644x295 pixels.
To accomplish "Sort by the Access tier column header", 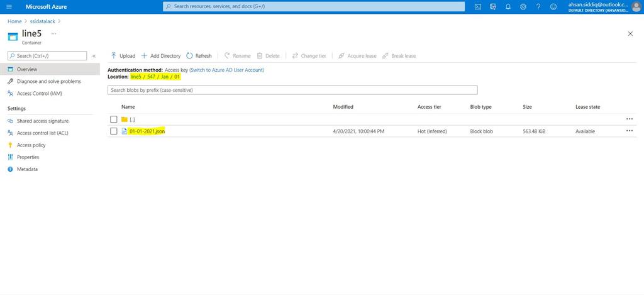I will pos(429,107).
